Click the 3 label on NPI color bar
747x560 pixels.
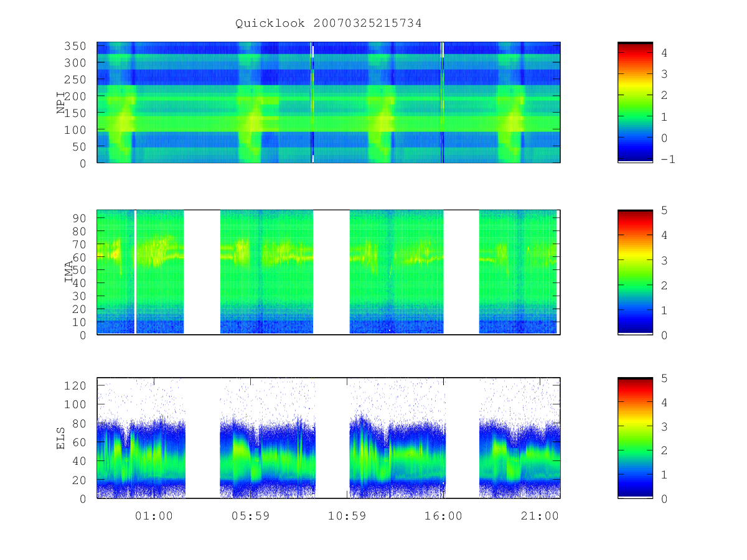(665, 74)
